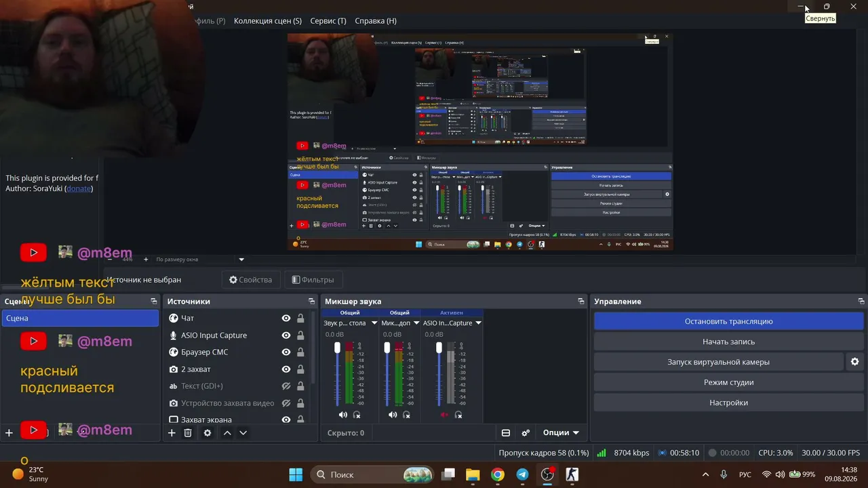
Task: Follow the donate link
Action: coord(79,188)
